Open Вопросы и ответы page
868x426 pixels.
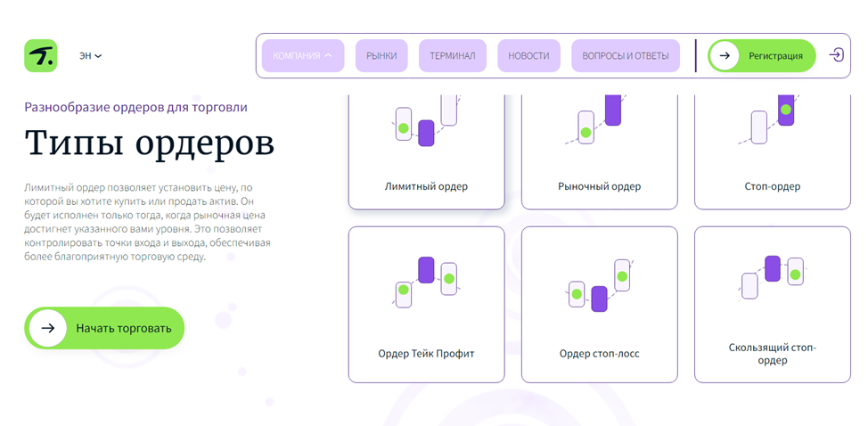pos(625,55)
